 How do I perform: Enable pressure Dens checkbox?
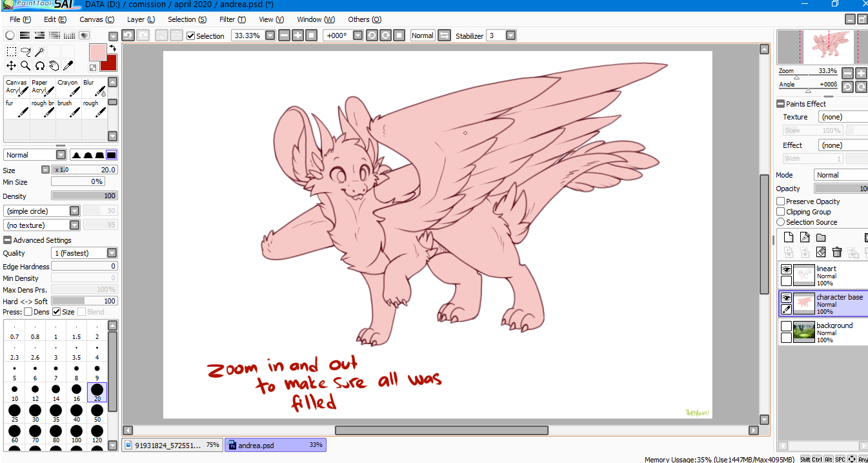(x=28, y=312)
